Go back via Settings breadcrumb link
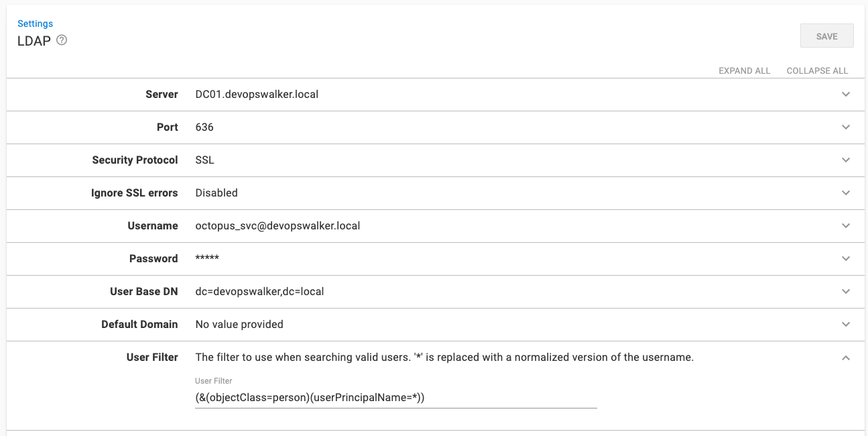 (x=35, y=23)
